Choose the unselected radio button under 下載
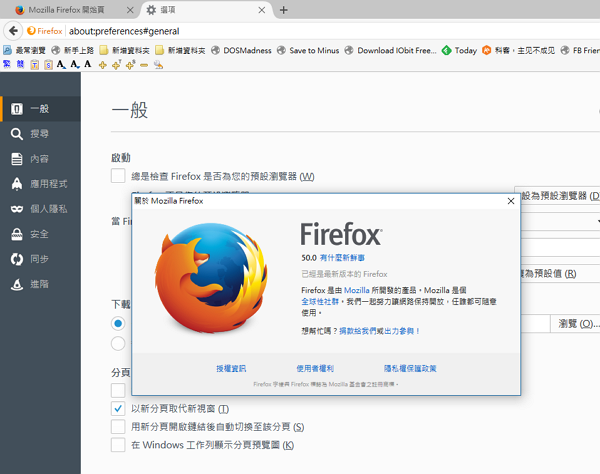600x474 pixels. click(118, 344)
